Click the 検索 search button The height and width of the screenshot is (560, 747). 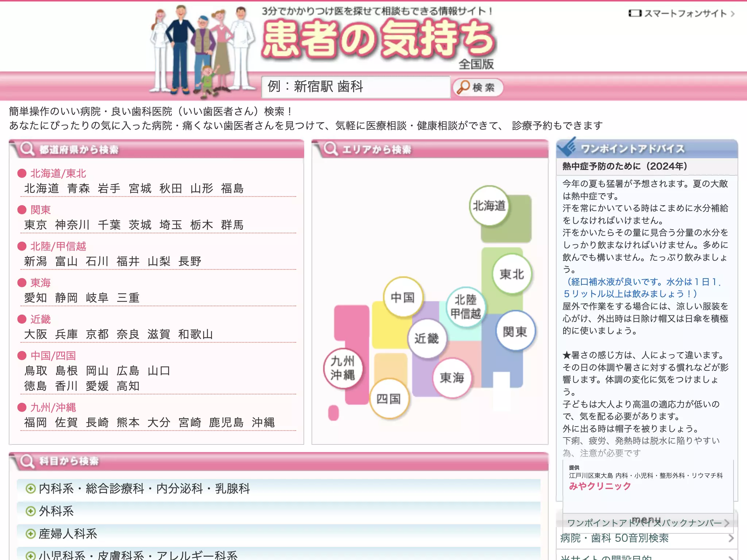pos(478,87)
